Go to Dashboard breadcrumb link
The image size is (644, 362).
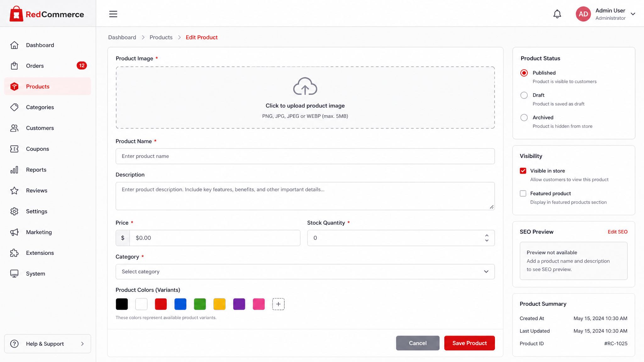point(122,37)
